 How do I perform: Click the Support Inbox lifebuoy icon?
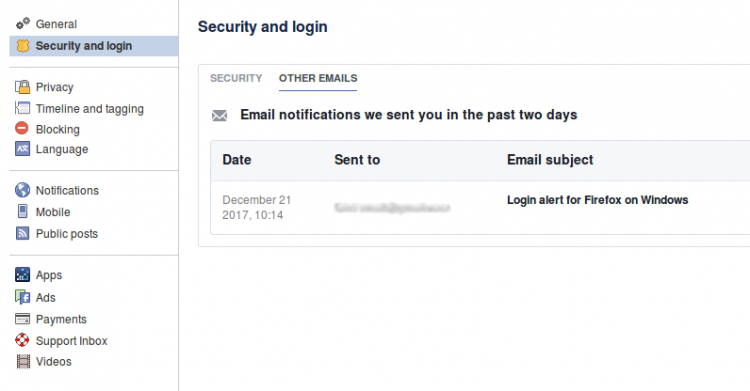22,340
